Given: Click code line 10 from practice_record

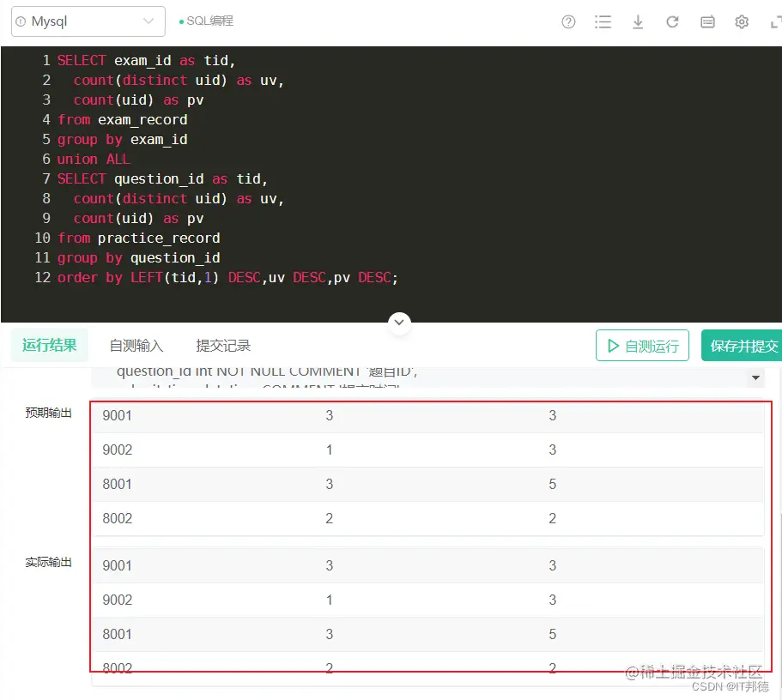Looking at the screenshot, I should [x=139, y=238].
